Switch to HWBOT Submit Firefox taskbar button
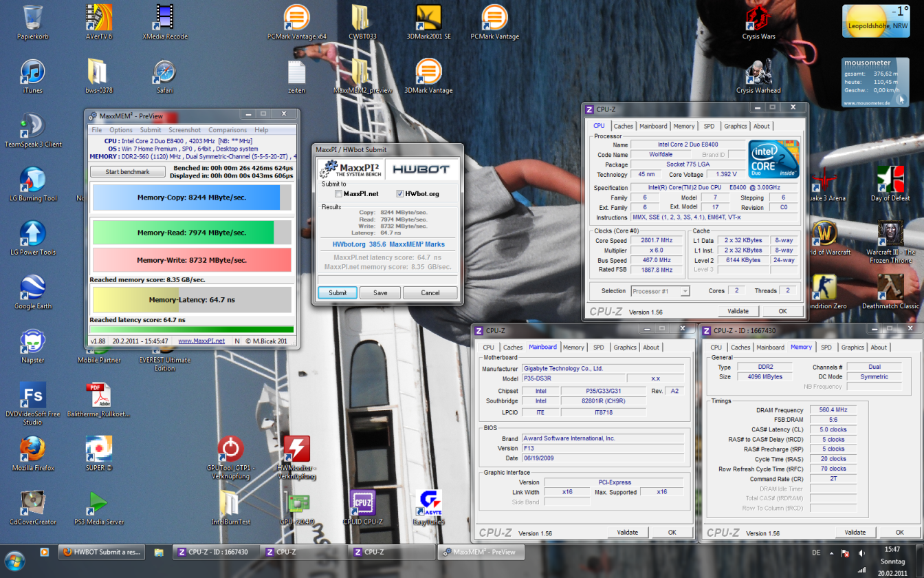Screen dimensions: 924x578 pyautogui.click(x=100, y=552)
